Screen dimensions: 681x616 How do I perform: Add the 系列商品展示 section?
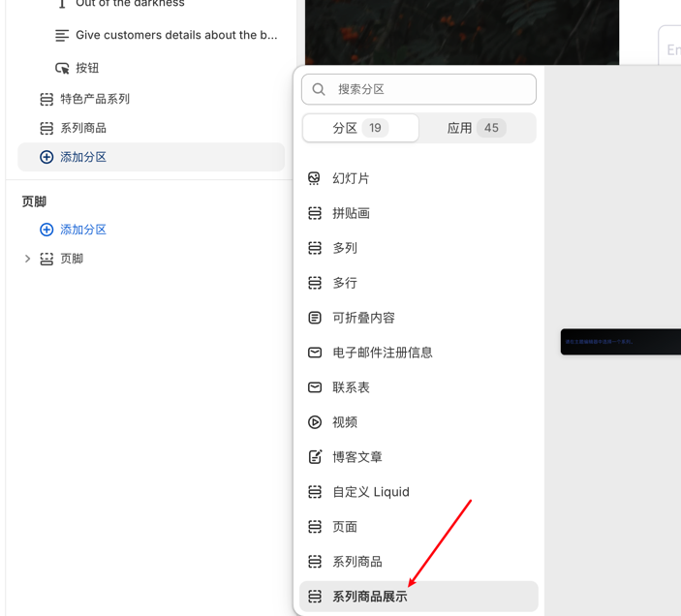418,597
